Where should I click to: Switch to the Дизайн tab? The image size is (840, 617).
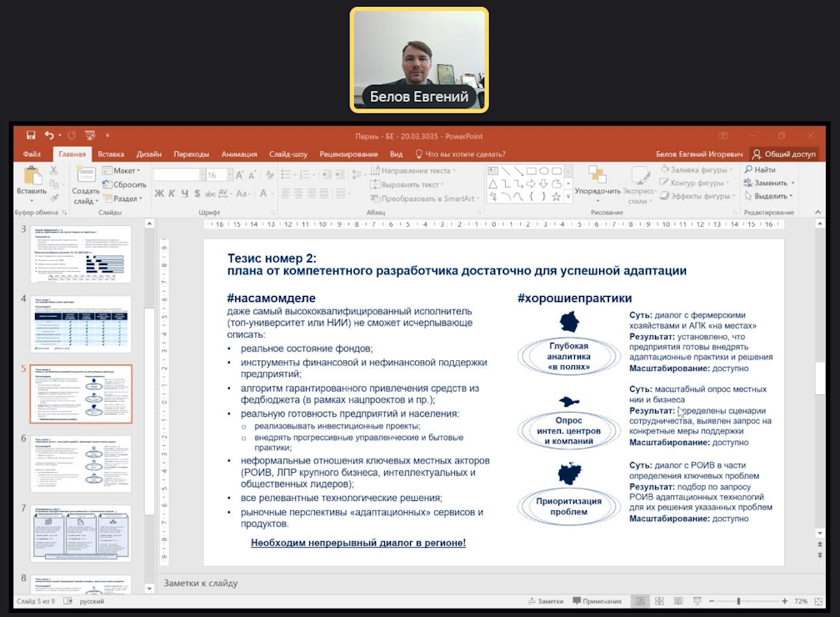point(149,154)
